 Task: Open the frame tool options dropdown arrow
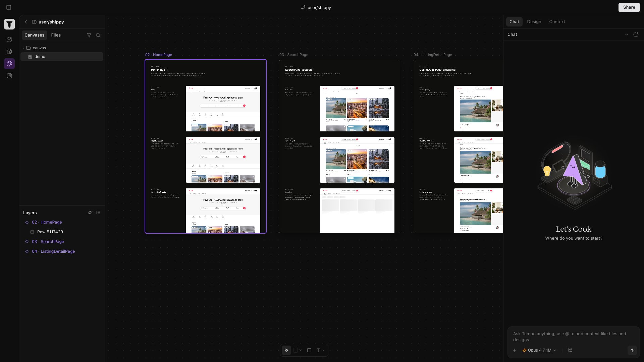click(x=301, y=350)
